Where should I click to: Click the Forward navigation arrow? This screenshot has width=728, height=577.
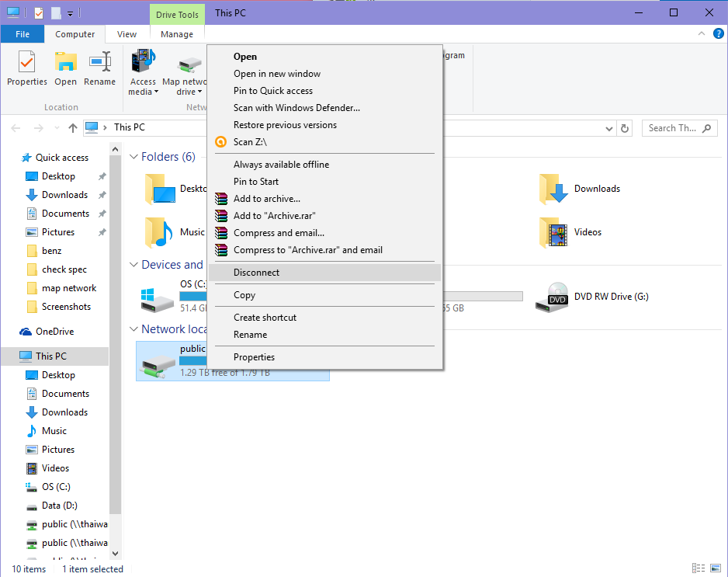tap(39, 128)
